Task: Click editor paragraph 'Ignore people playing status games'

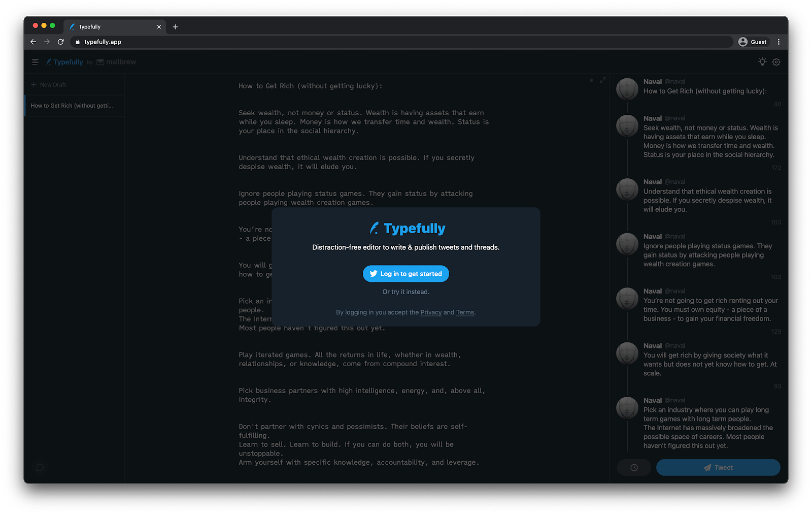Action: point(356,198)
